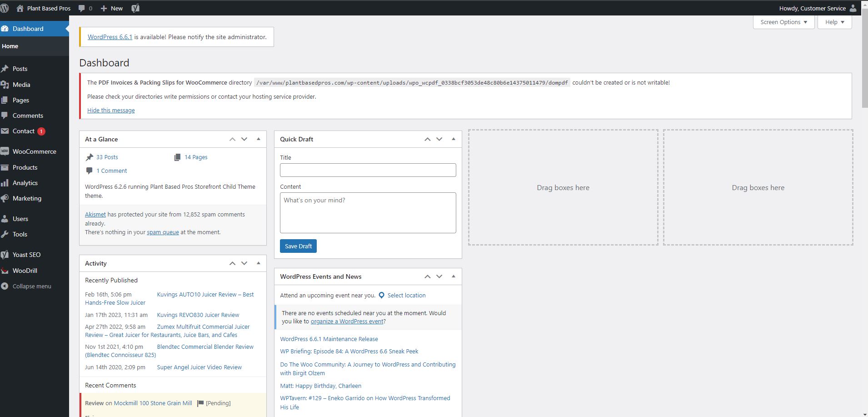Click the Media icon in sidebar
The image size is (868, 417).
click(5, 85)
